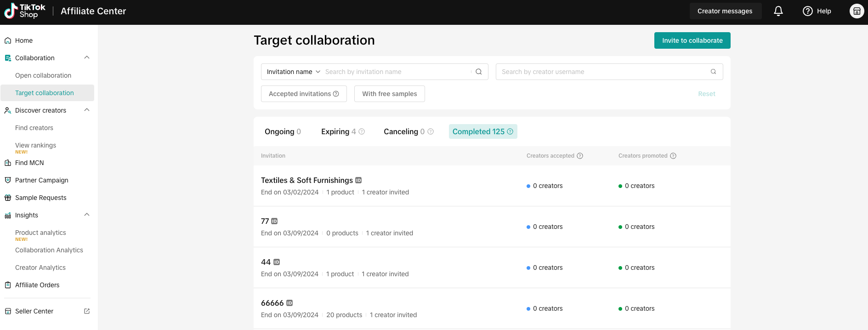Switch to the Expiring tab

(343, 131)
